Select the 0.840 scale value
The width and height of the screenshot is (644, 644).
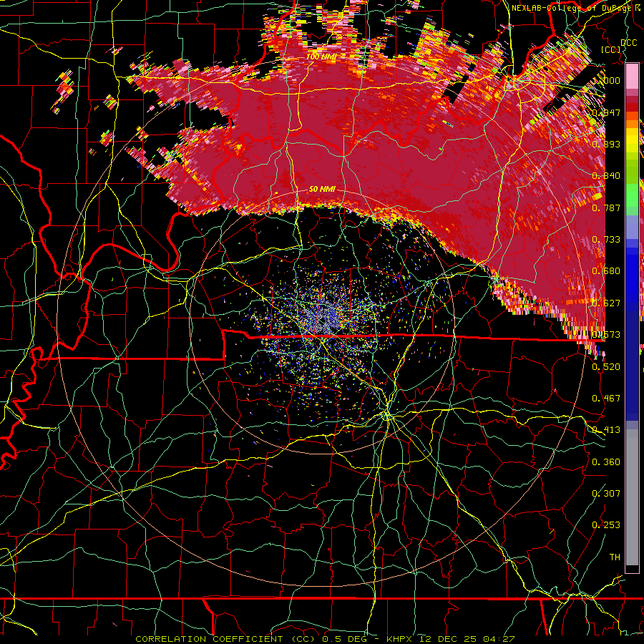pos(606,176)
